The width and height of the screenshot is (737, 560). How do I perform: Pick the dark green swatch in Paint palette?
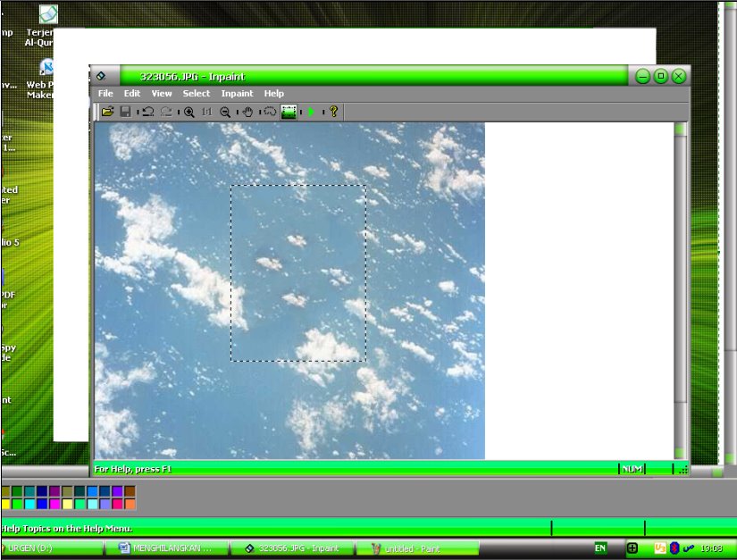17,491
